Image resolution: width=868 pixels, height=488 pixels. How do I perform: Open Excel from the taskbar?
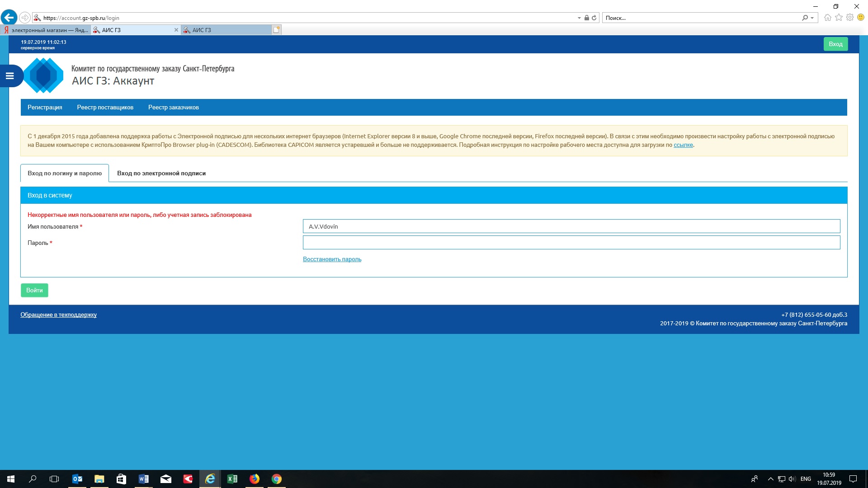coord(232,479)
